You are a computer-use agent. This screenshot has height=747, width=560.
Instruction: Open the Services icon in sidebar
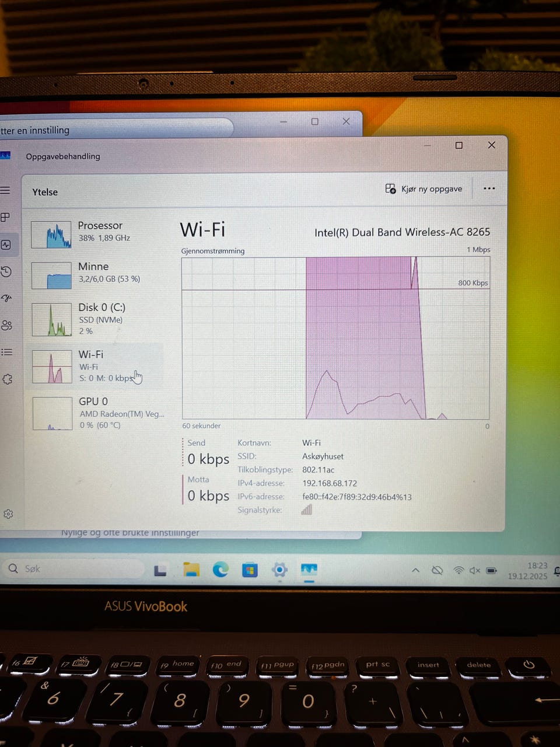[x=7, y=379]
